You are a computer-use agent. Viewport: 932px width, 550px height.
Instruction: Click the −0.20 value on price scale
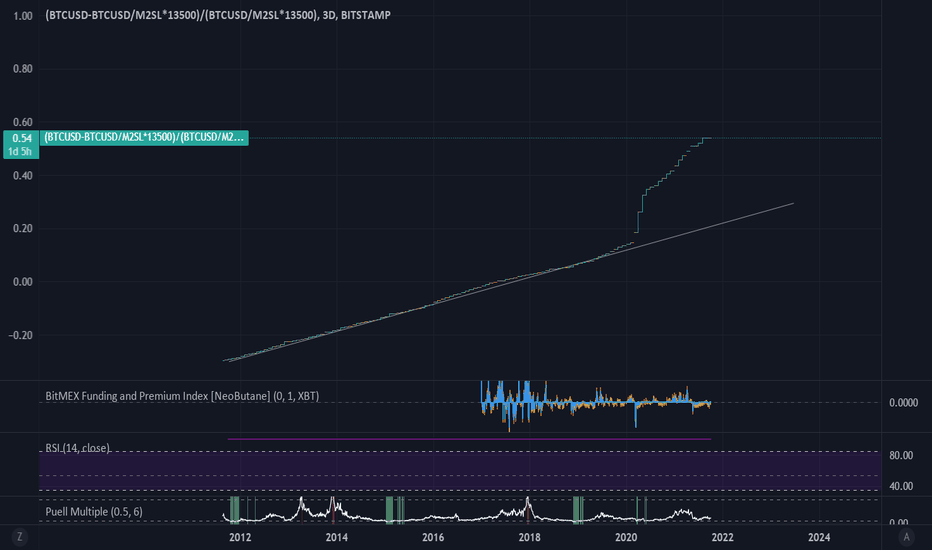(20, 335)
